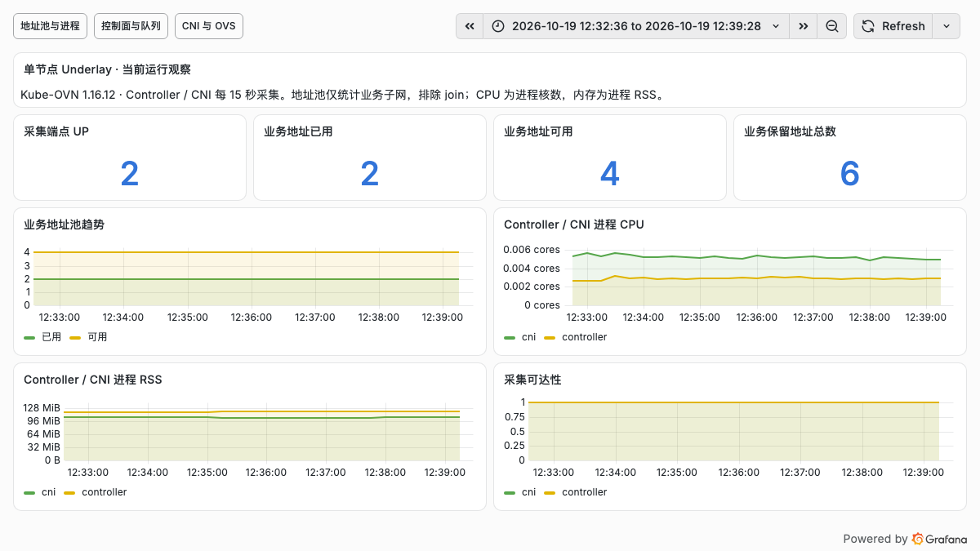Click value 2 in 采集端点 UP stat
This screenshot has width=980, height=551.
(x=130, y=173)
